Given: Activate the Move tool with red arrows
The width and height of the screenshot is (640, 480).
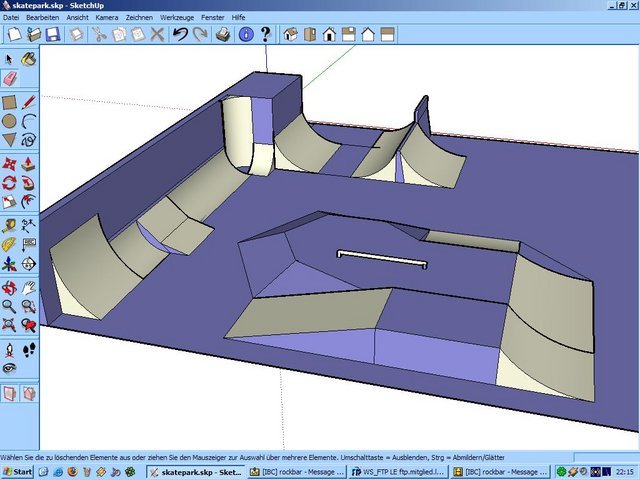Looking at the screenshot, I should tap(9, 164).
